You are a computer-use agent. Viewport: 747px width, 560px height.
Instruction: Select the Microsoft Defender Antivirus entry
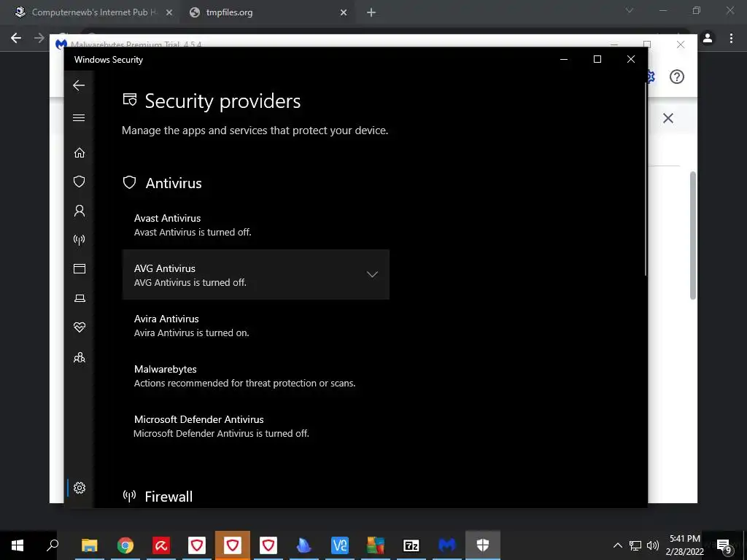tap(256, 426)
